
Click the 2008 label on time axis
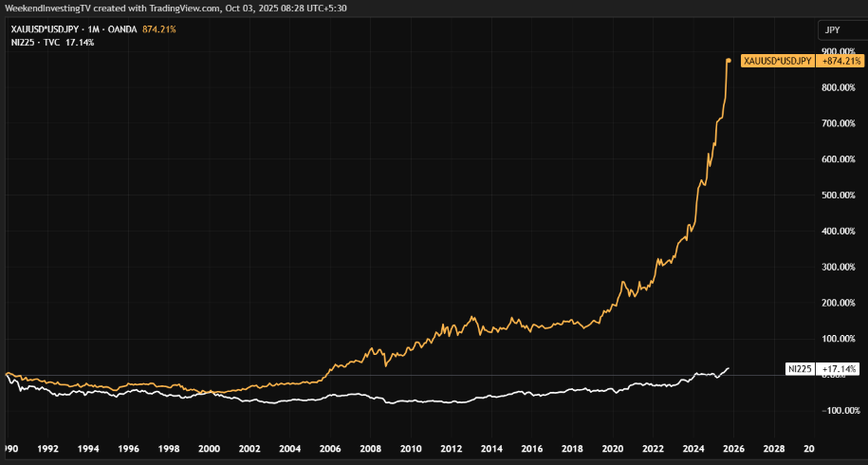tap(370, 448)
